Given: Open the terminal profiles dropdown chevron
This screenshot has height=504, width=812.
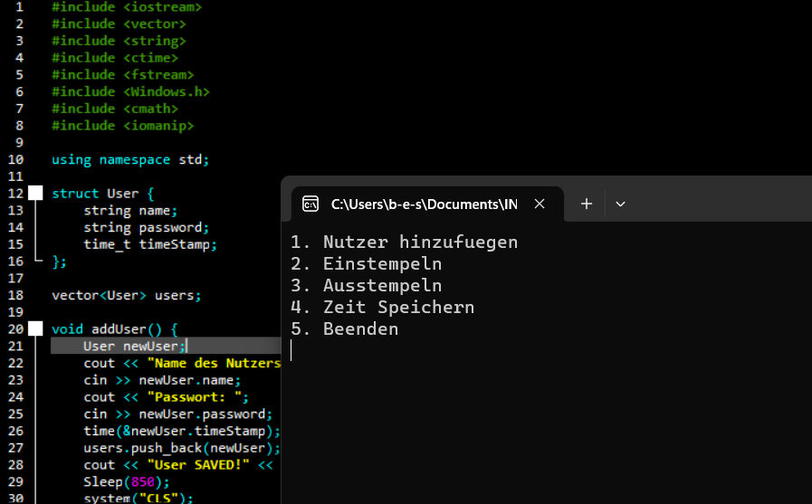Looking at the screenshot, I should (620, 204).
